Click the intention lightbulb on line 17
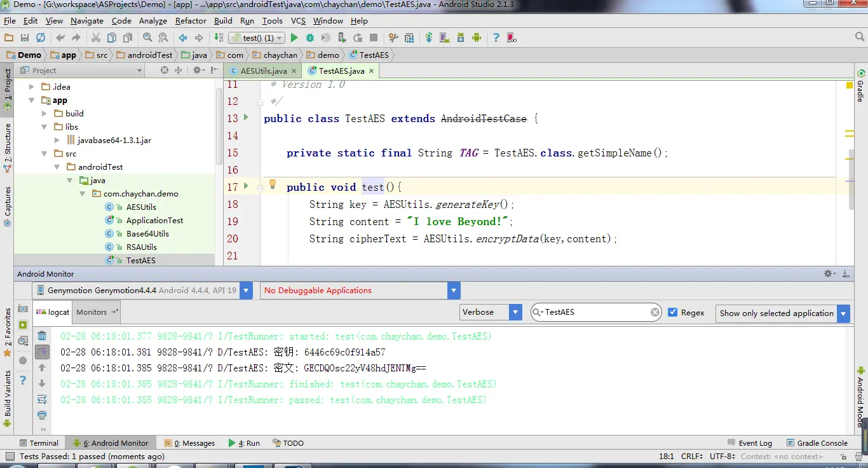868x468 pixels. click(273, 184)
